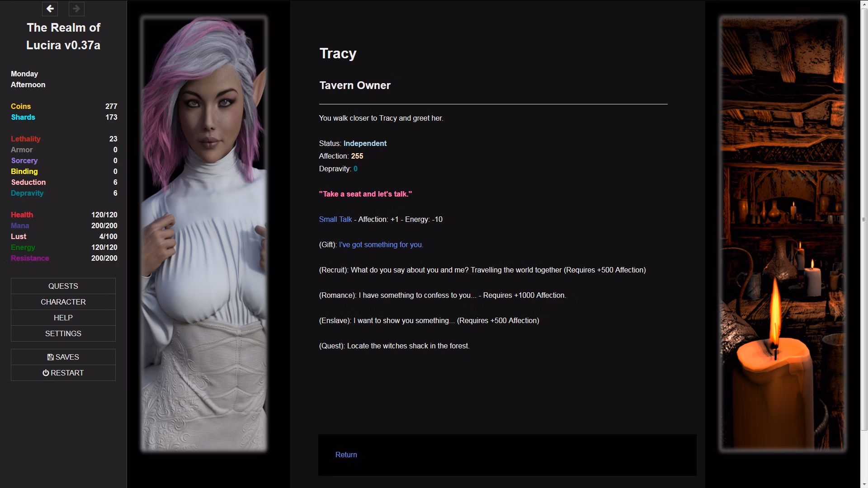The width and height of the screenshot is (868, 488).
Task: Click the Coins stat label
Action: [x=21, y=106]
